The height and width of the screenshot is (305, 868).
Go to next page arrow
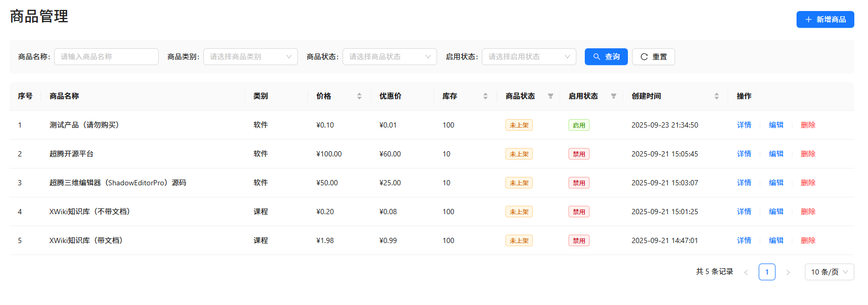(788, 272)
